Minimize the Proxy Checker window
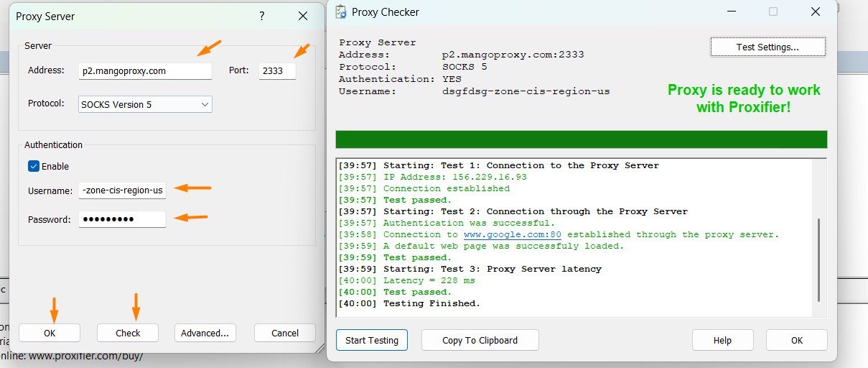868x368 pixels. point(732,11)
